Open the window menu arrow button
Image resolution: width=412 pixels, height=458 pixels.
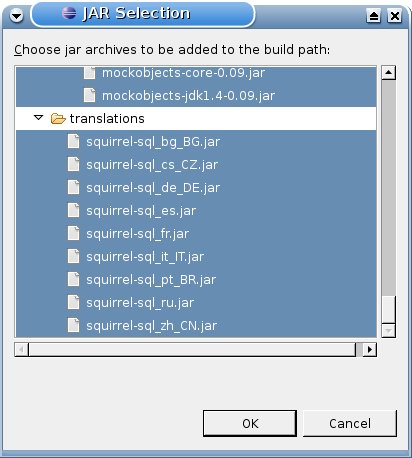[16, 15]
